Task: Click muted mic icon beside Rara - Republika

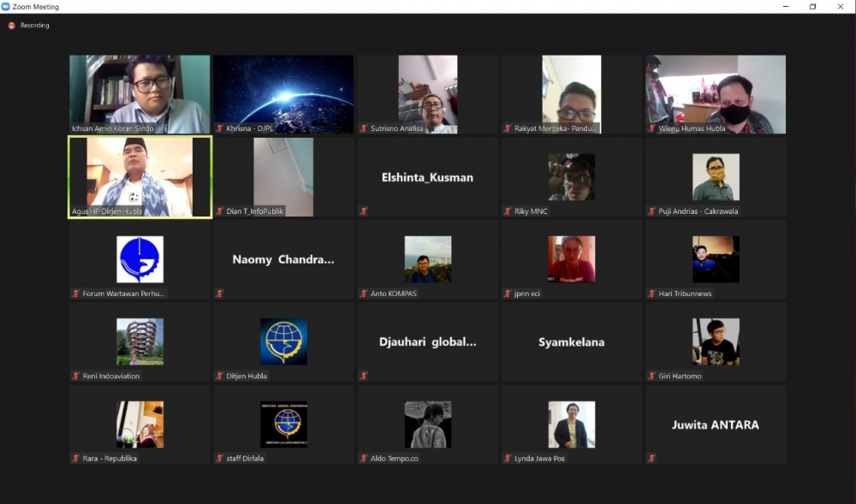Action: tap(76, 458)
